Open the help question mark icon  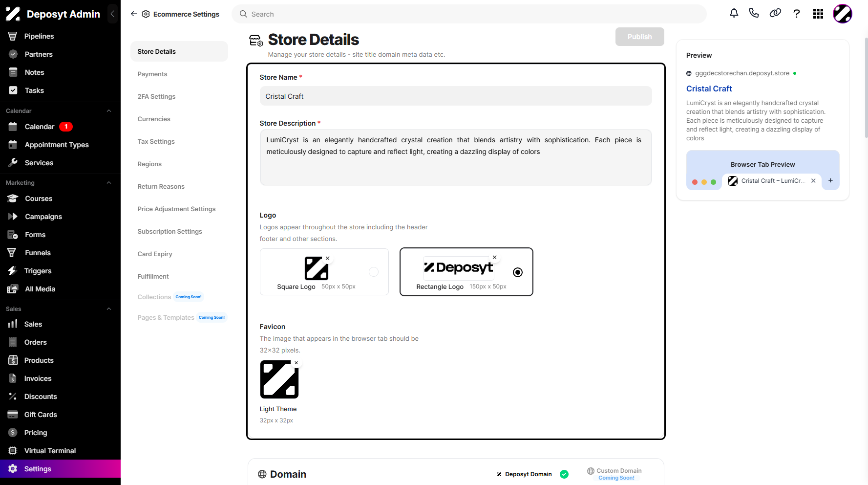pyautogui.click(x=796, y=14)
